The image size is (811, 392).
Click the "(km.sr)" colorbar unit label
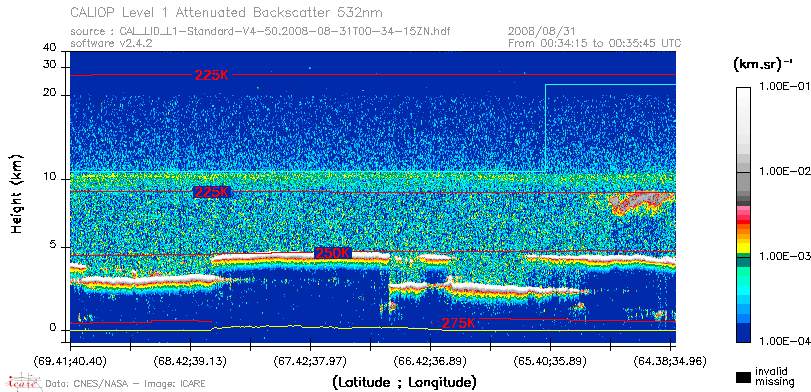(x=763, y=65)
